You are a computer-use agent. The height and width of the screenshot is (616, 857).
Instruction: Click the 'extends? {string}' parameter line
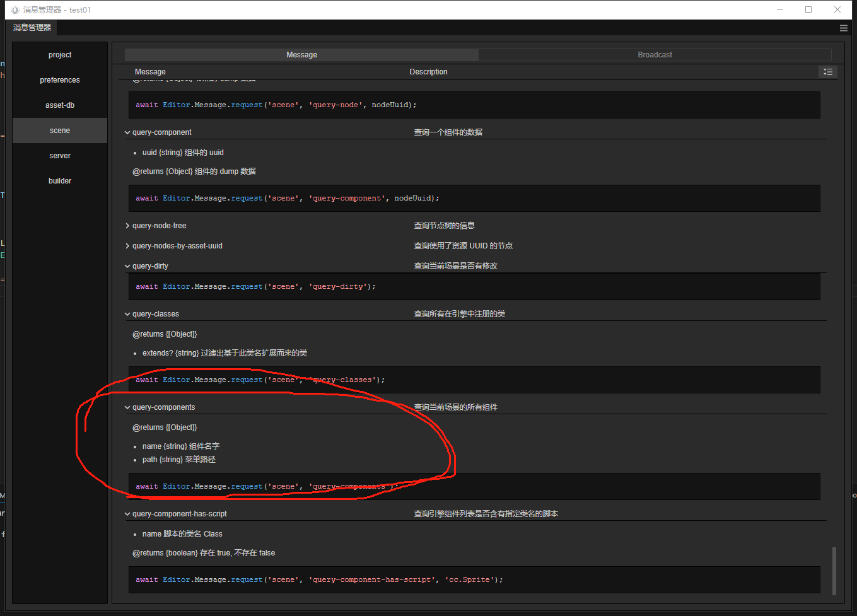(224, 353)
